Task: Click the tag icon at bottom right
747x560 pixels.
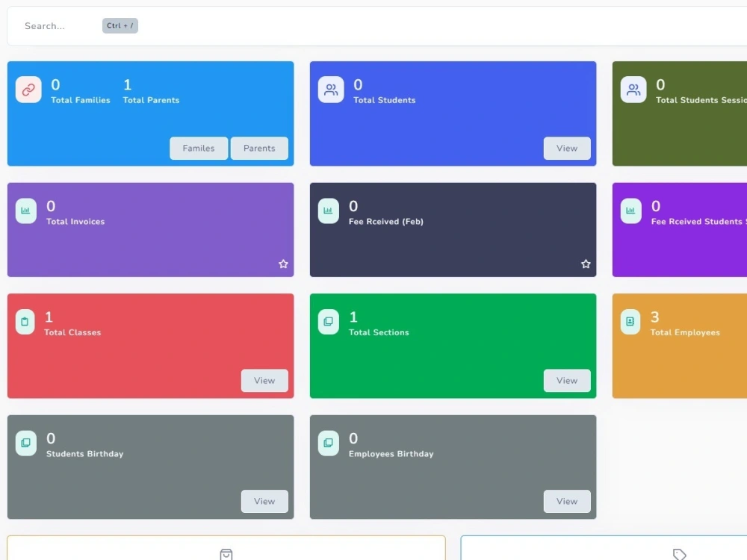Action: (x=679, y=554)
